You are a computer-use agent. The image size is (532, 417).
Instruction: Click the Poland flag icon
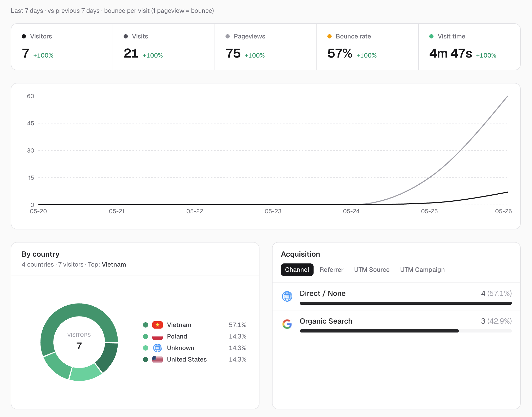pos(158,336)
